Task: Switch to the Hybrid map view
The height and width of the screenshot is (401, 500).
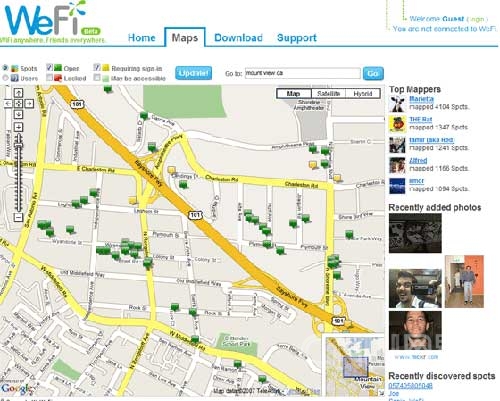Action: click(363, 94)
